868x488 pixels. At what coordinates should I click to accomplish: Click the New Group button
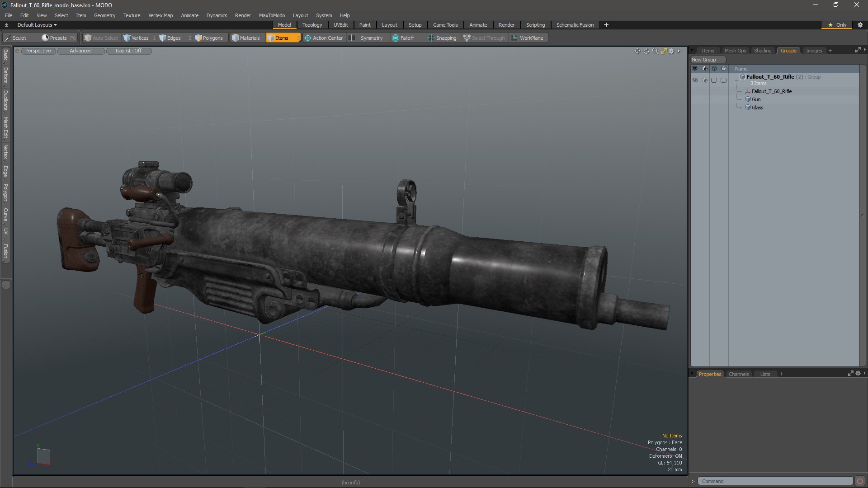coord(708,60)
